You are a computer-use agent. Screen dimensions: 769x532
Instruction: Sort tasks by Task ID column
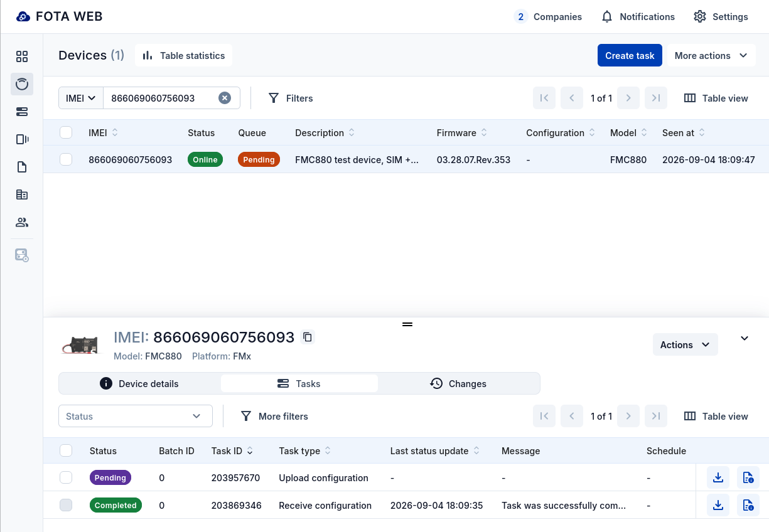232,450
